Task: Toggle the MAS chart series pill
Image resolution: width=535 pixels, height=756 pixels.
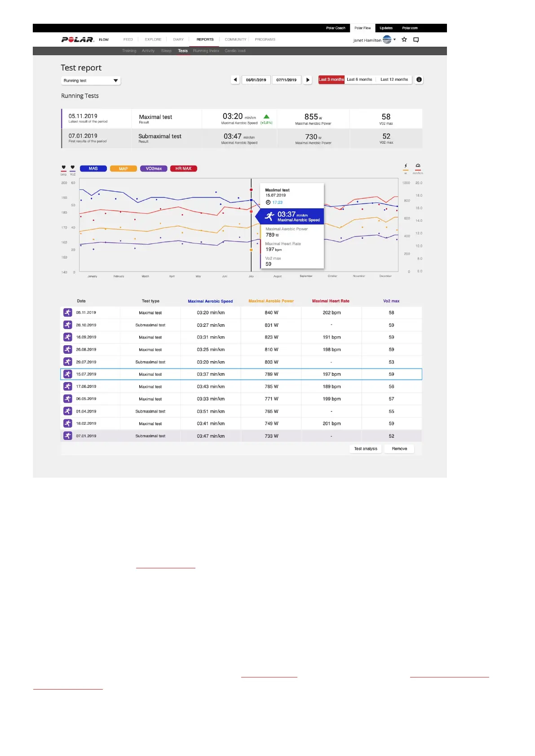Action: click(93, 169)
